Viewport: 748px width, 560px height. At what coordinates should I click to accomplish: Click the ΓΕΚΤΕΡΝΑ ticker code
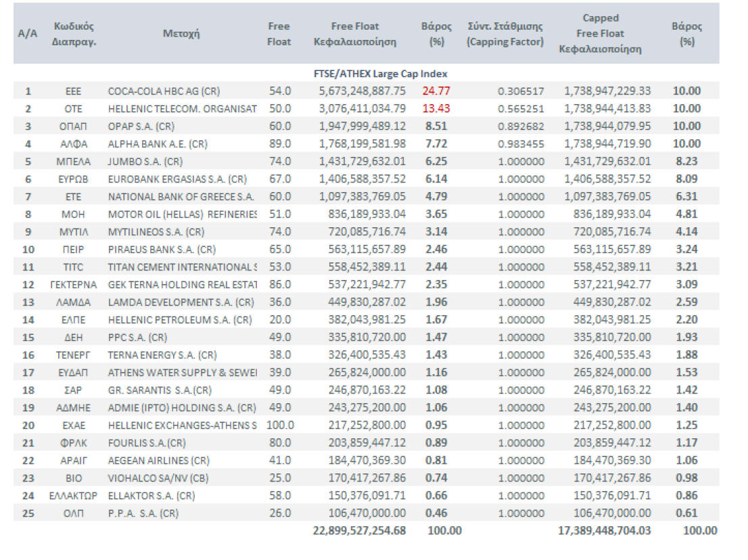pyautogui.click(x=74, y=284)
